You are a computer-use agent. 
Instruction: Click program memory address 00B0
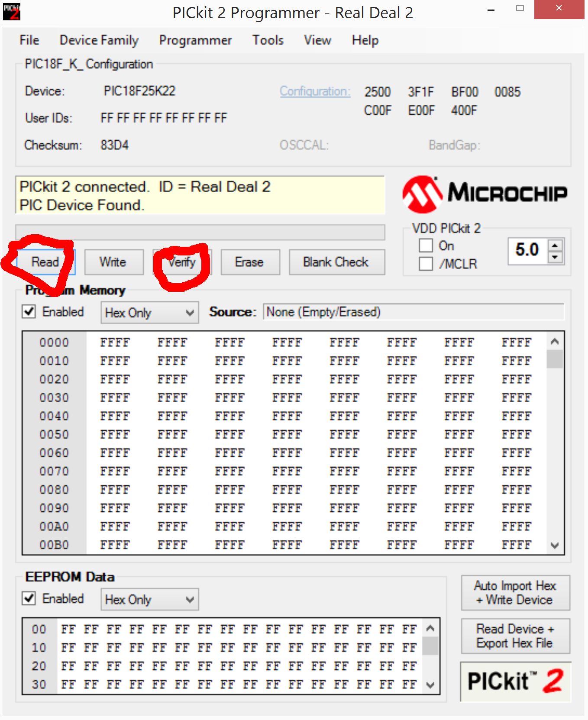pyautogui.click(x=54, y=545)
